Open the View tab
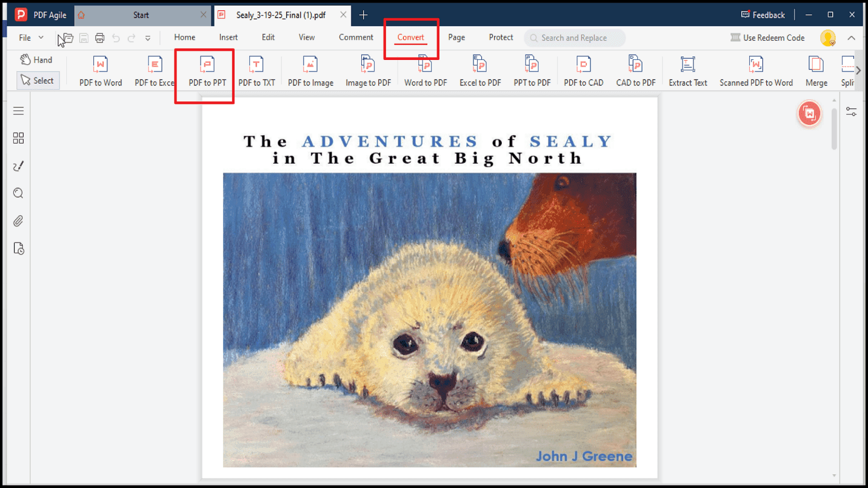The image size is (868, 488). [x=307, y=37]
